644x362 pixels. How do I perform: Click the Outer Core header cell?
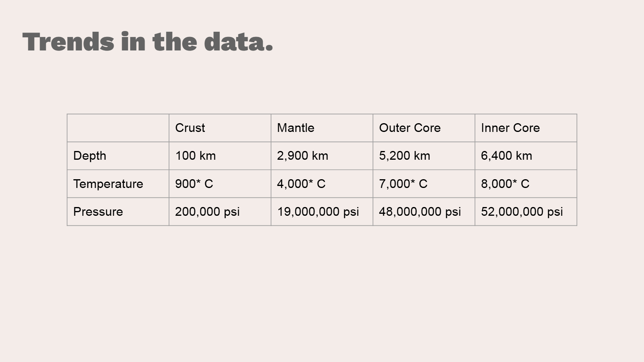click(x=424, y=128)
